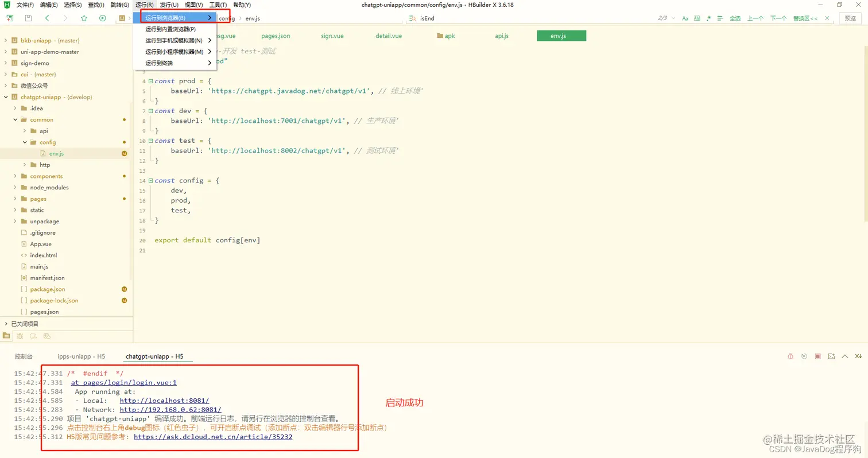Expand the node_modules folder
This screenshot has width=868, height=458.
15,187
